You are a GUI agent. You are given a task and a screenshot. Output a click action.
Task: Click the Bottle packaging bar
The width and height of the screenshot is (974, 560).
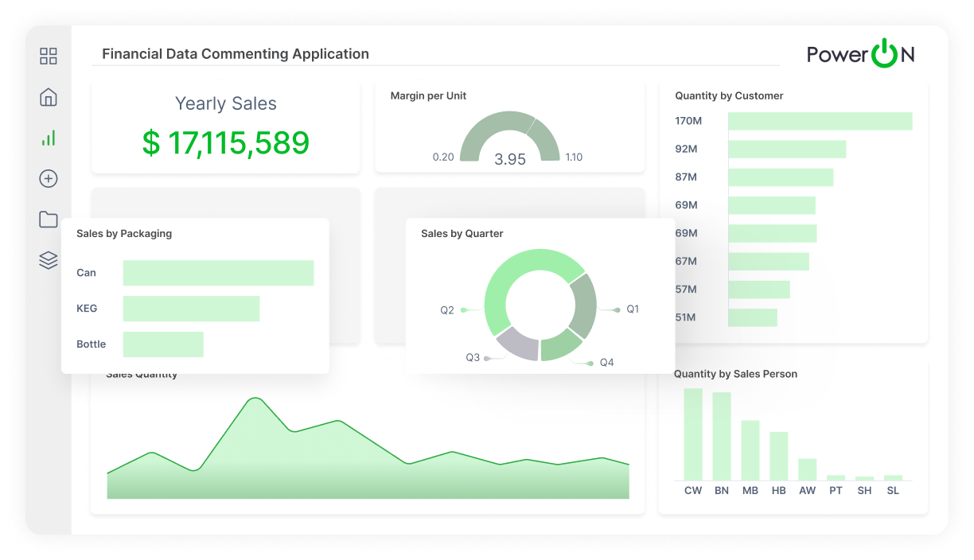coord(163,344)
